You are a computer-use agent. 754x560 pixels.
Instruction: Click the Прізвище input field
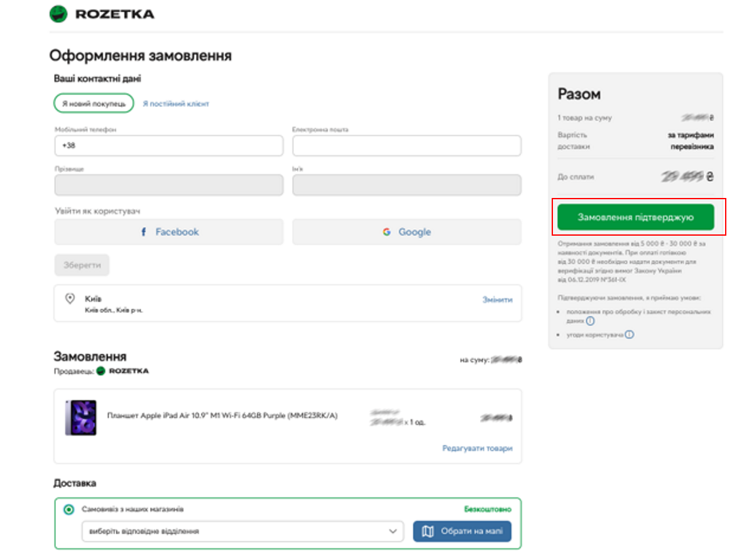pos(169,185)
